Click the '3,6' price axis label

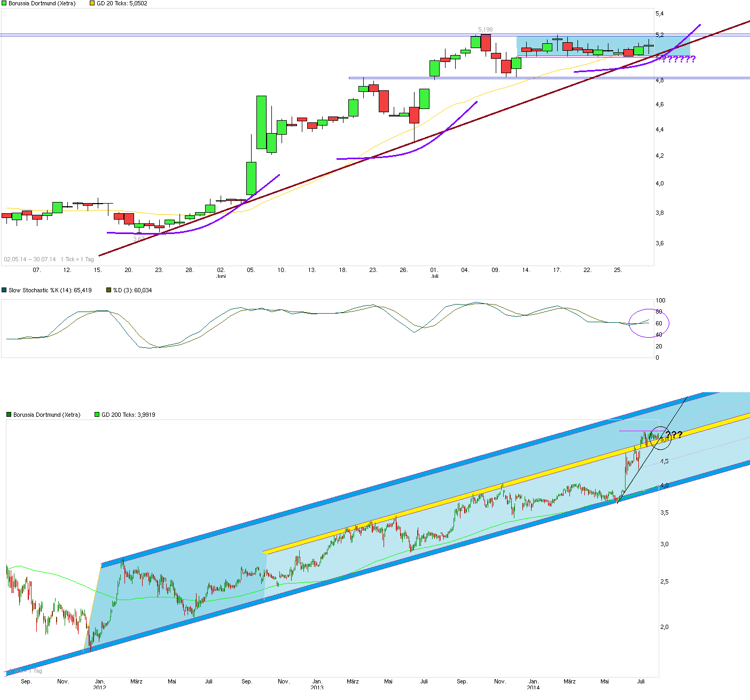(x=659, y=243)
